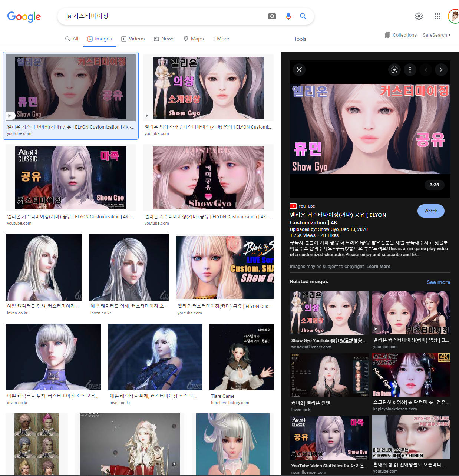Expand the More search categories menu

click(x=221, y=39)
